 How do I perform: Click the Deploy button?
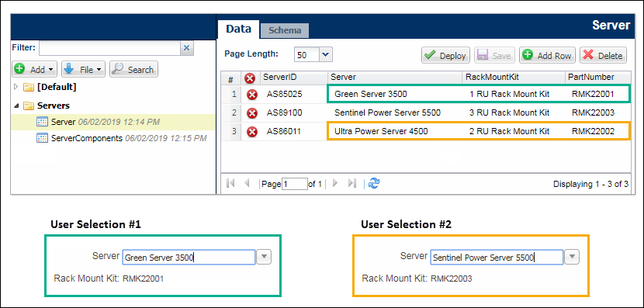[x=446, y=55]
